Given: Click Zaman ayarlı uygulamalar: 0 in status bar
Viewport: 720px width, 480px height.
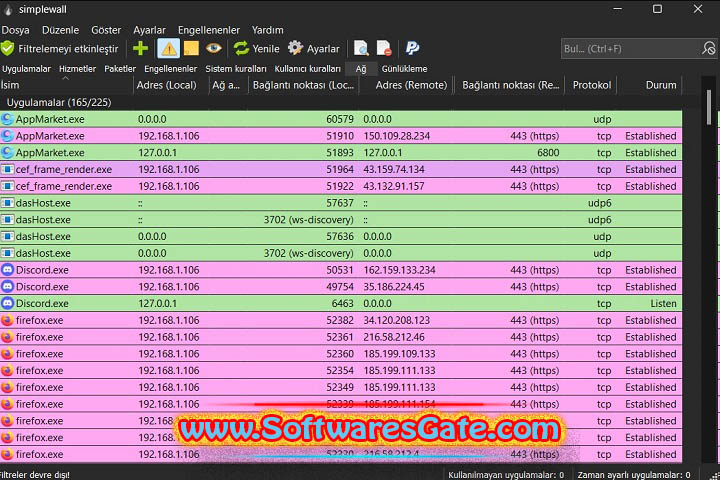Looking at the screenshot, I should click(634, 475).
